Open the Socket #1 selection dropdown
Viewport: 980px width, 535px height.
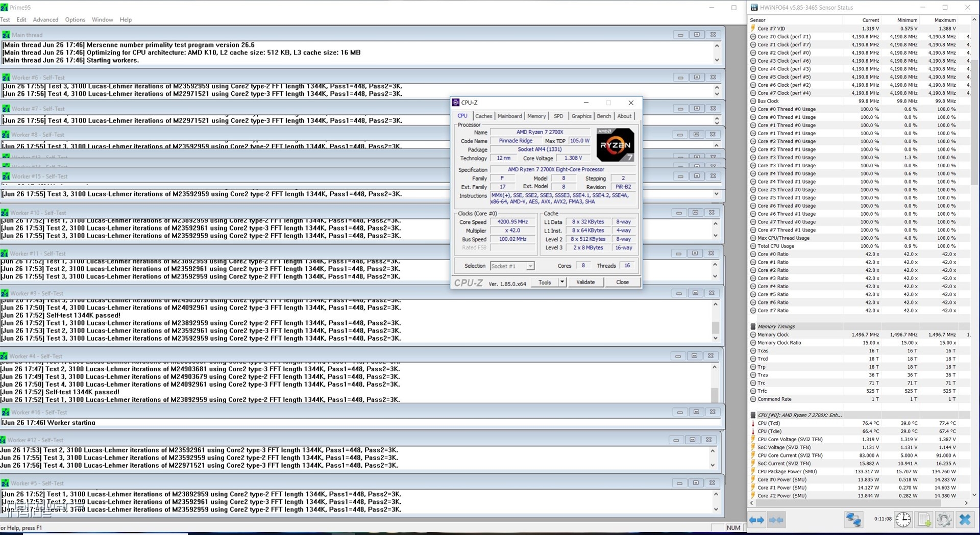pyautogui.click(x=512, y=266)
